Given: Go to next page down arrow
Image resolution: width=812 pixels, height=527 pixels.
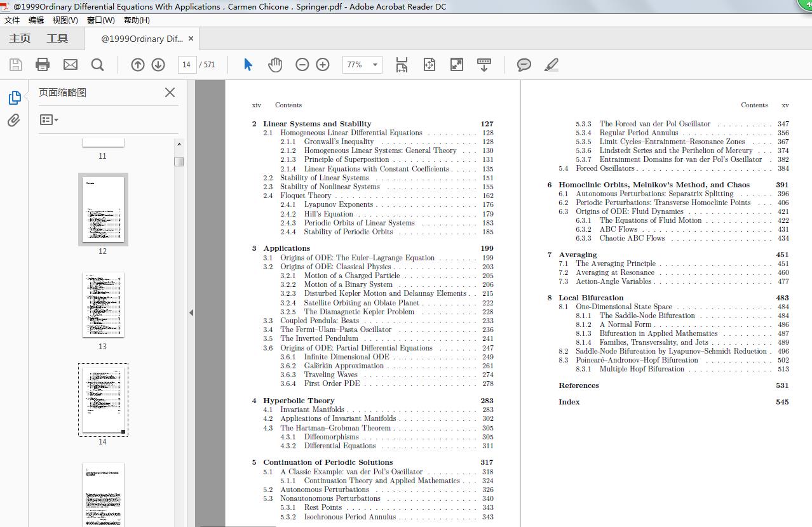Looking at the screenshot, I should (x=158, y=65).
